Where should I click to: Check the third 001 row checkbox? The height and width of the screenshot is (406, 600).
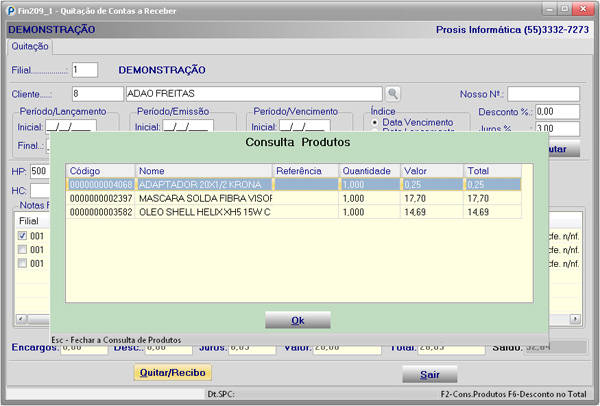click(x=23, y=263)
